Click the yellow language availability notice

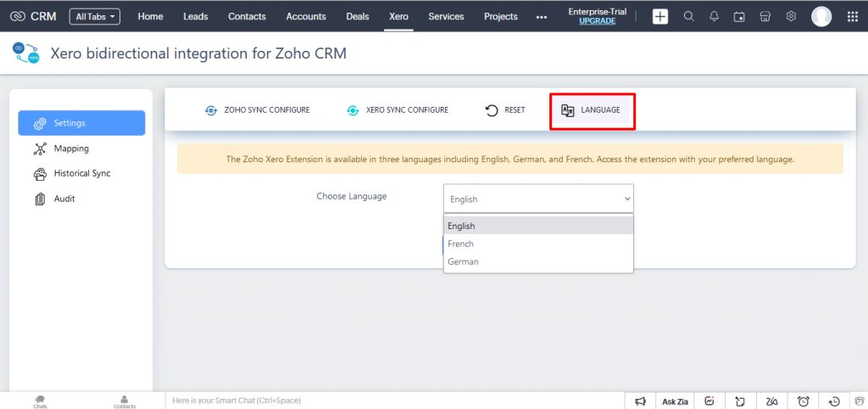(509, 159)
